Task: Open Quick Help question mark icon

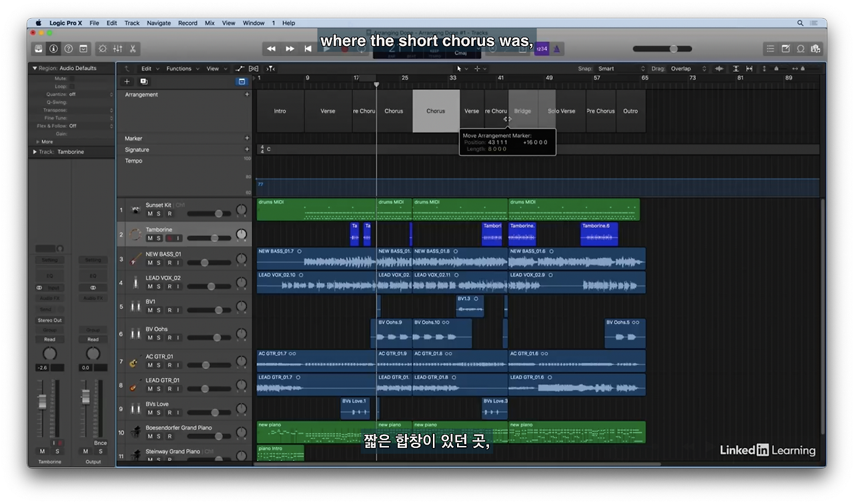Action: 68,49
